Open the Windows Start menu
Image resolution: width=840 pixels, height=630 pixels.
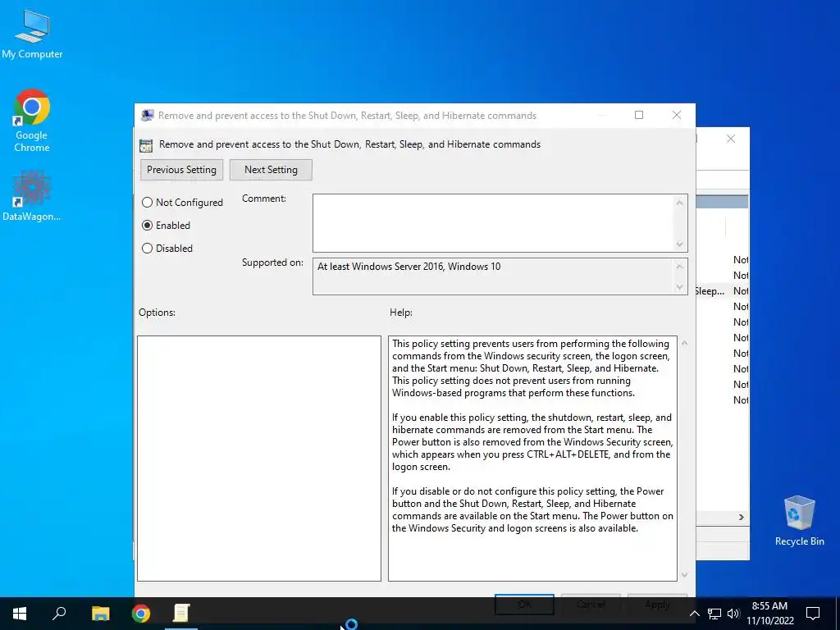20,613
